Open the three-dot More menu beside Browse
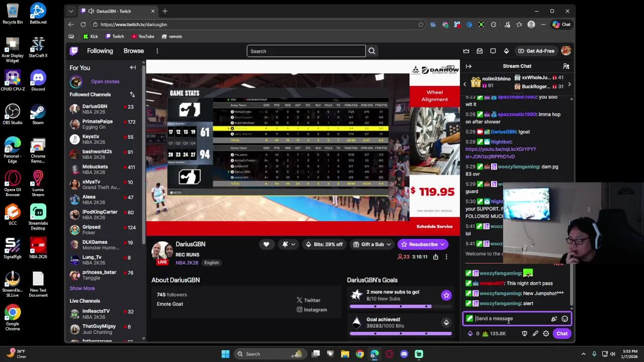Screen dimensions: 644x362 (x=157, y=51)
